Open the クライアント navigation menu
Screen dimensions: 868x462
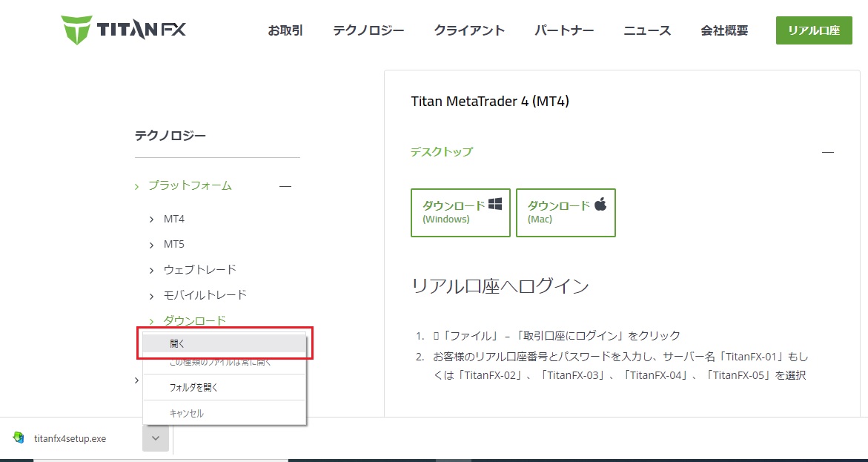pos(469,30)
